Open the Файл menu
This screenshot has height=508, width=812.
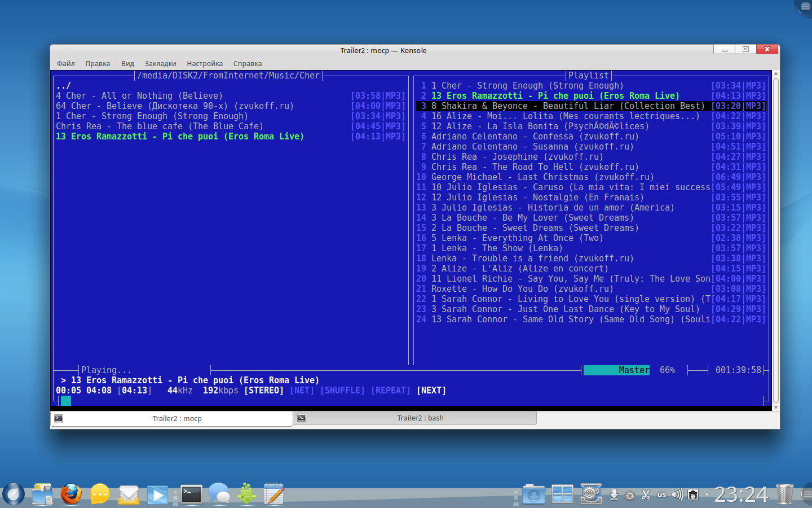click(66, 64)
